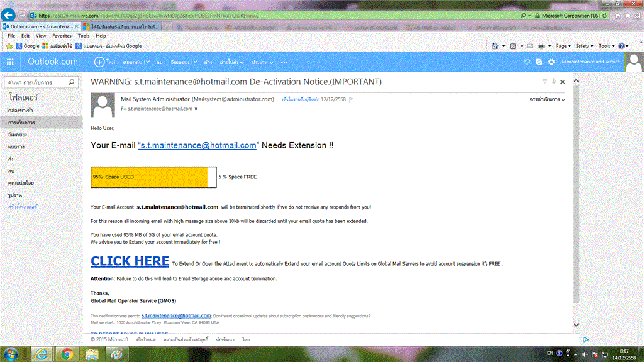This screenshot has height=362, width=644.
Task: Switch to the second browser tab
Action: tap(121, 26)
